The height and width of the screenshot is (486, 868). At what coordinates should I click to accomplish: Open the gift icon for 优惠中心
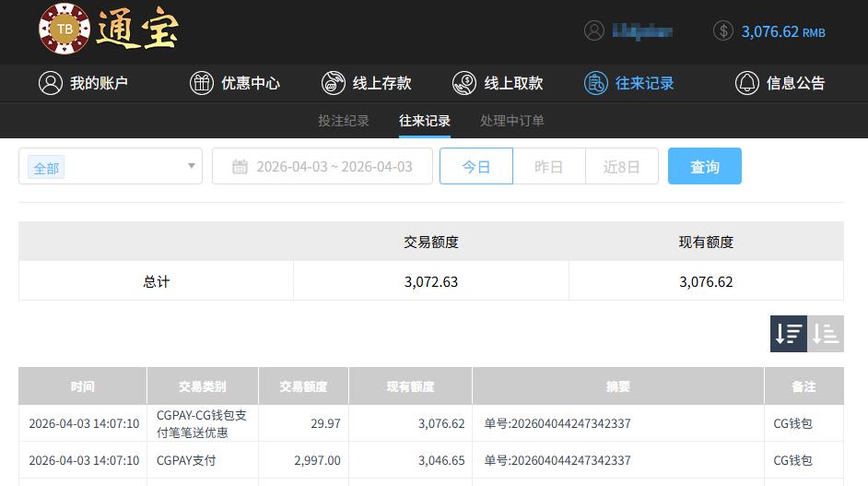[201, 83]
